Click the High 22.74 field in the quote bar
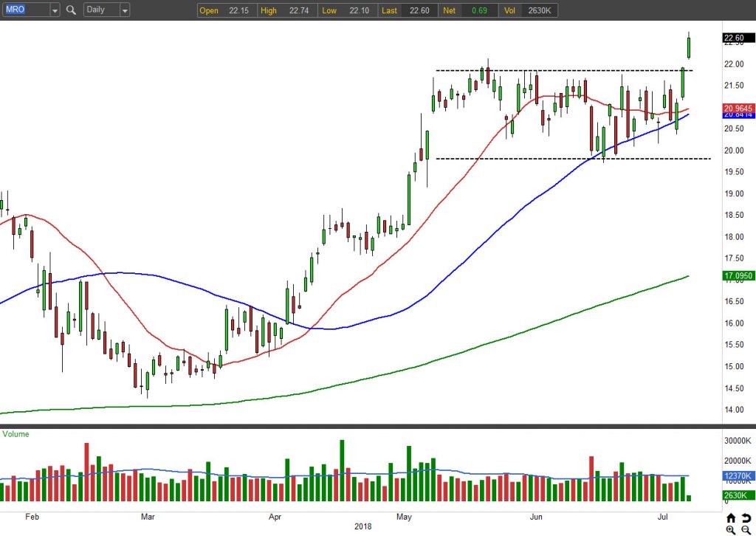The width and height of the screenshot is (756, 536). (287, 10)
